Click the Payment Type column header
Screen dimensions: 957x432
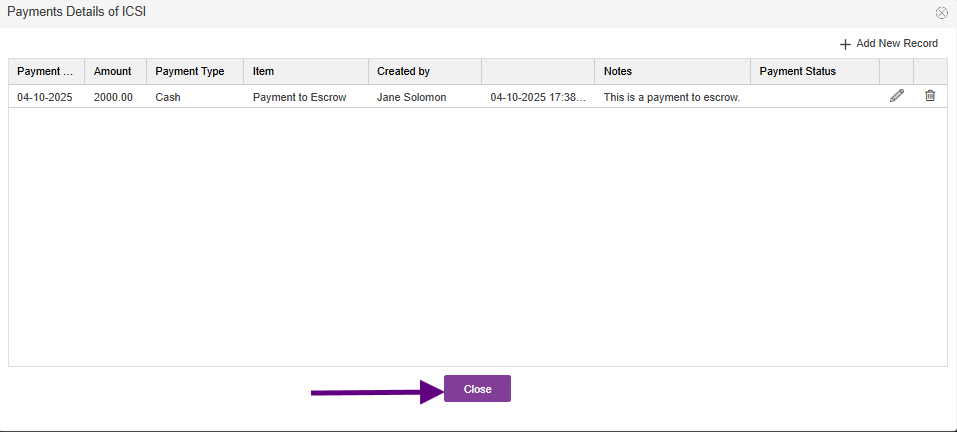click(x=190, y=72)
